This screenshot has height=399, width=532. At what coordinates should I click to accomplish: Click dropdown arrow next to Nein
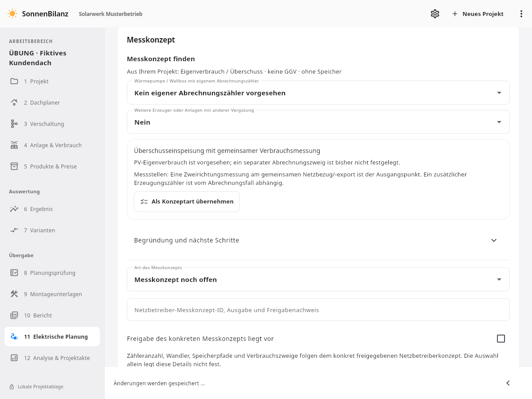point(499,122)
